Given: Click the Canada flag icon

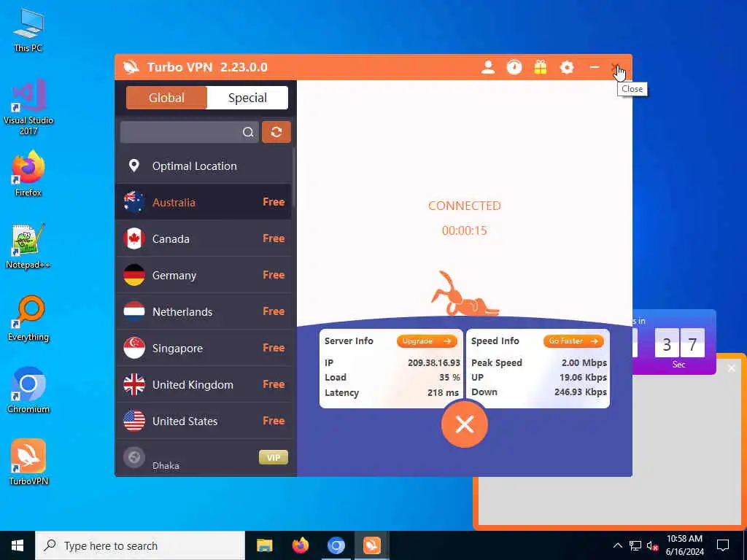Looking at the screenshot, I should pos(134,238).
